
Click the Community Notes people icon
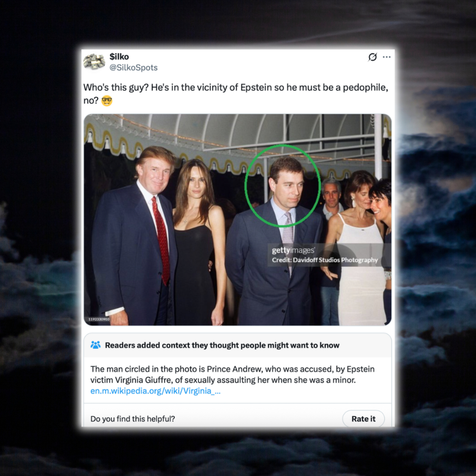(96, 345)
